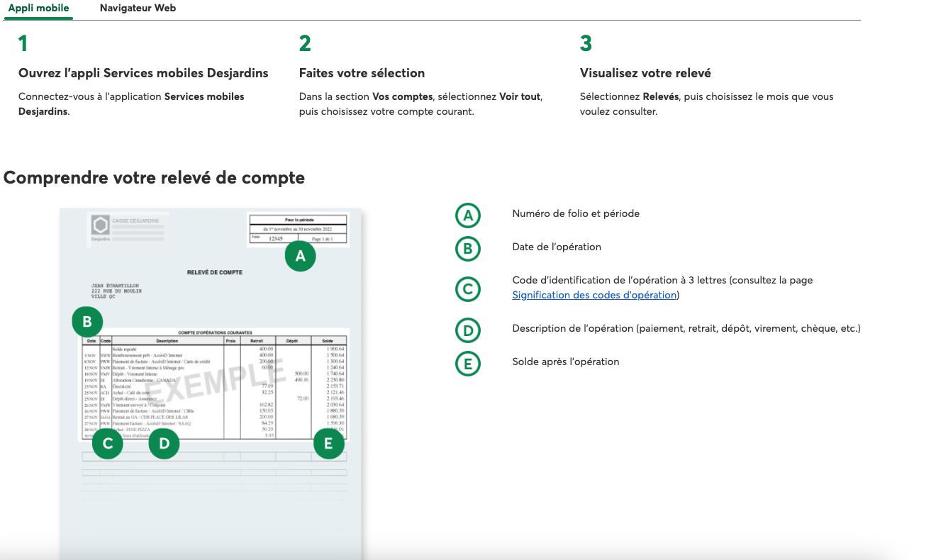936x560 pixels.
Task: Click outlined B icon beside Date de l'opération
Action: (x=468, y=248)
